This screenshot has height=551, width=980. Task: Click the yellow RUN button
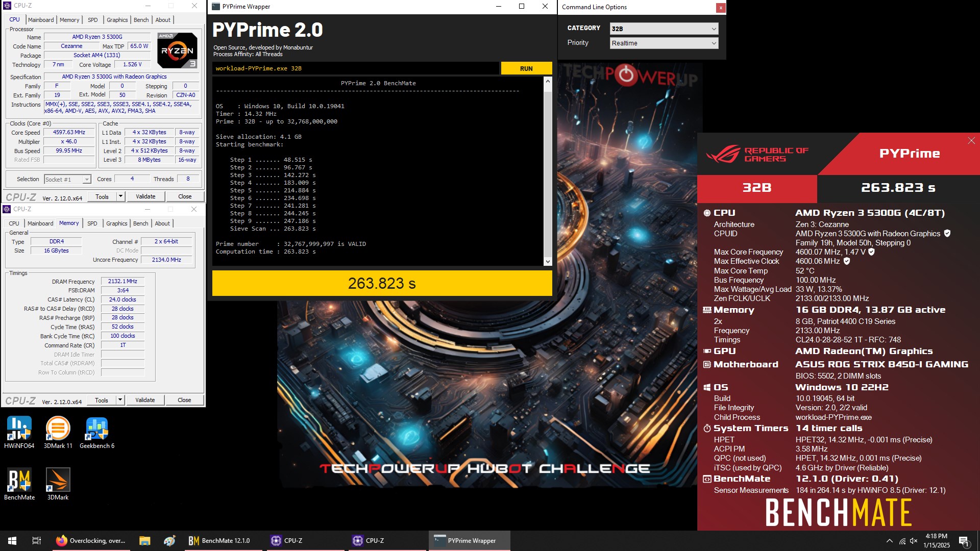click(526, 68)
